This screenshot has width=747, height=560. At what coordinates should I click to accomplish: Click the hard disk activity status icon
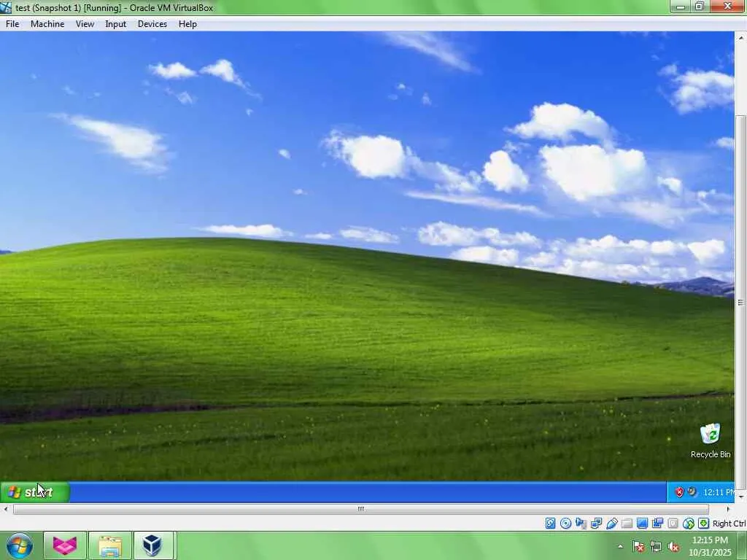point(550,524)
